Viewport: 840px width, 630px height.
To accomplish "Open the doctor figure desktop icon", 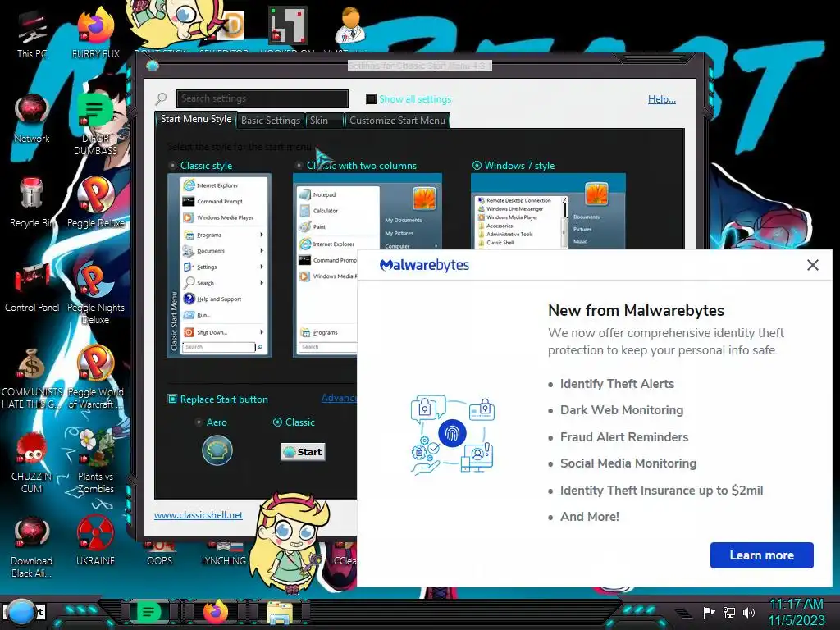I will [x=349, y=25].
